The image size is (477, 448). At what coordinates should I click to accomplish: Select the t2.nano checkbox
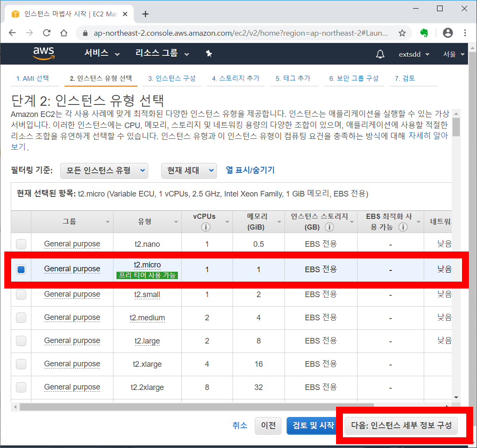pyautogui.click(x=21, y=244)
